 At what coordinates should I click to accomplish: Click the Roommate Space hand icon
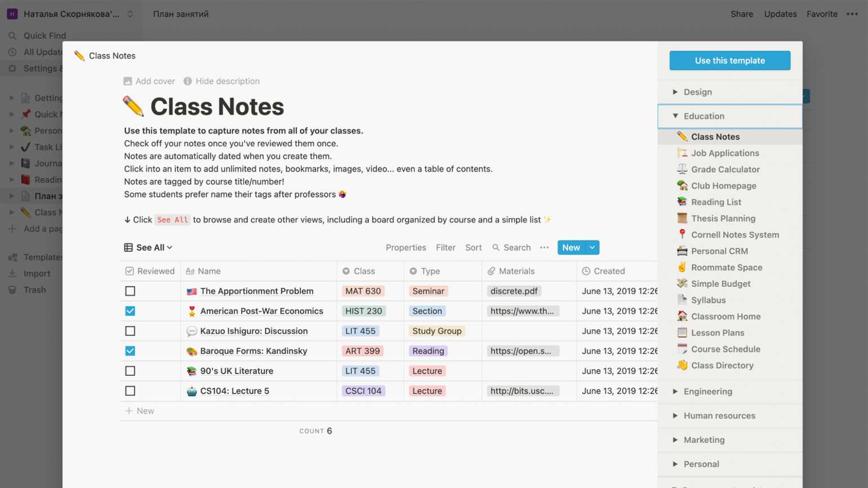(x=682, y=267)
